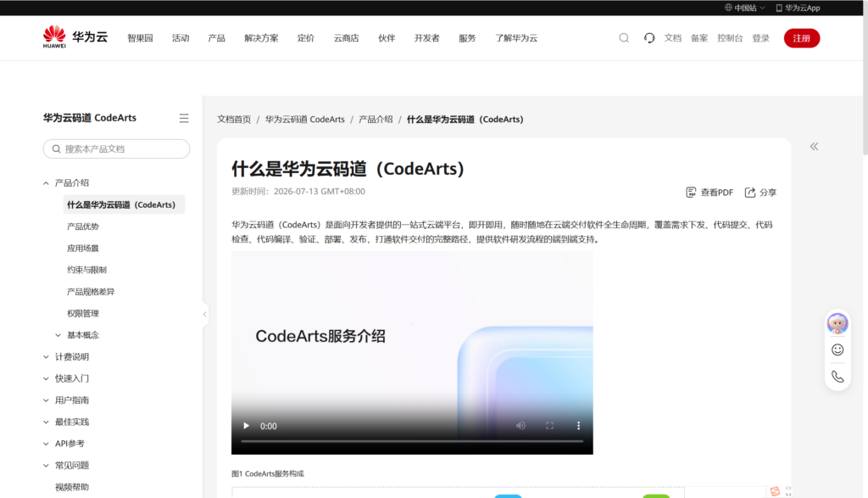Expand the API参考 section
The height and width of the screenshot is (498, 868).
point(46,444)
